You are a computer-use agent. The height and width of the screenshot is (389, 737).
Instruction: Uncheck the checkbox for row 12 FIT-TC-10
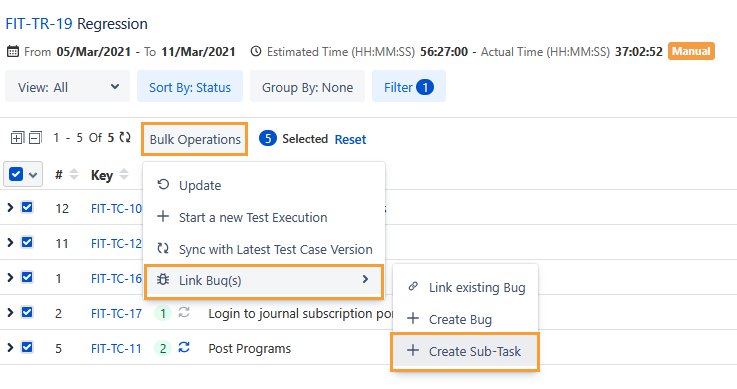click(x=27, y=207)
